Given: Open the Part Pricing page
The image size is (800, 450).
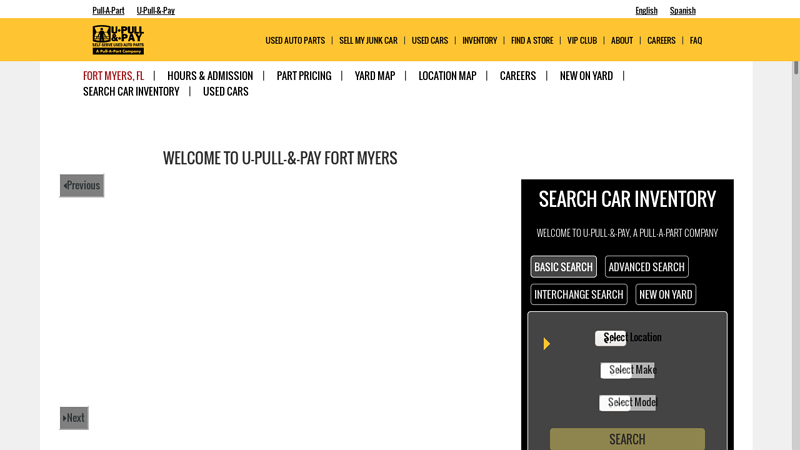Looking at the screenshot, I should [304, 76].
